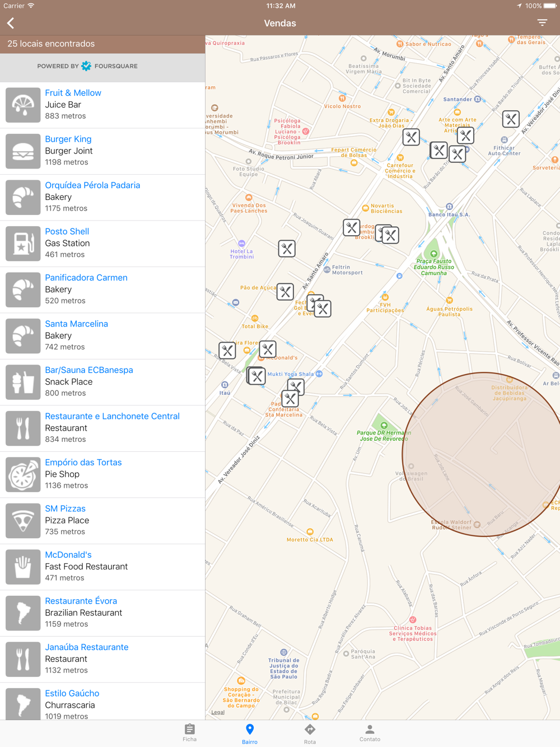Screen dimensions: 560x747
Task: Tap '25 locais encontrados' header text
Action: pos(51,44)
